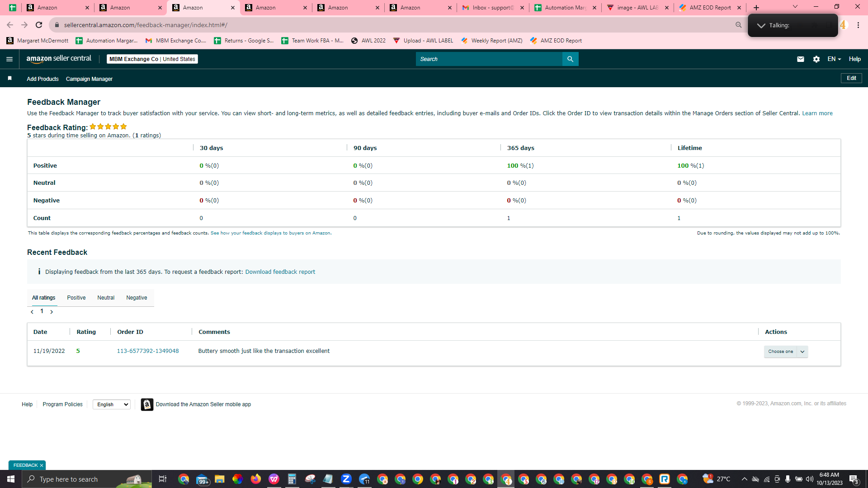Image resolution: width=868 pixels, height=488 pixels.
Task: Close the FEEDBACK widget
Action: 42,465
